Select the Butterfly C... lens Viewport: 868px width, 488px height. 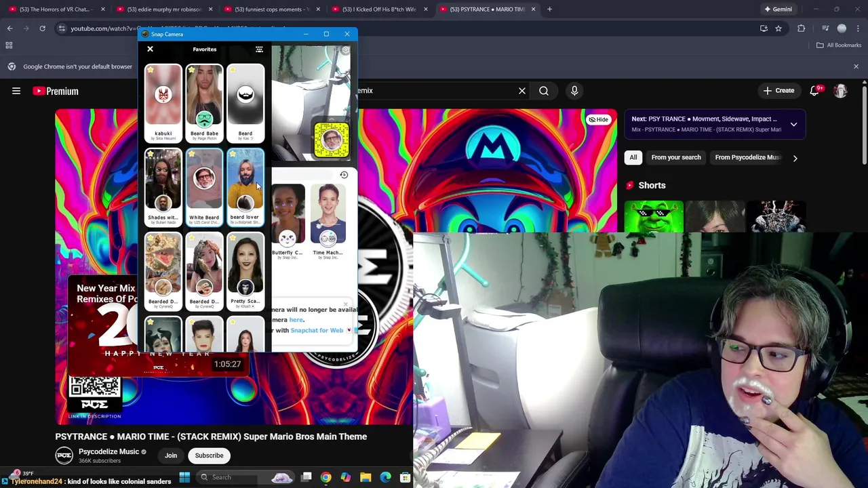coord(288,221)
